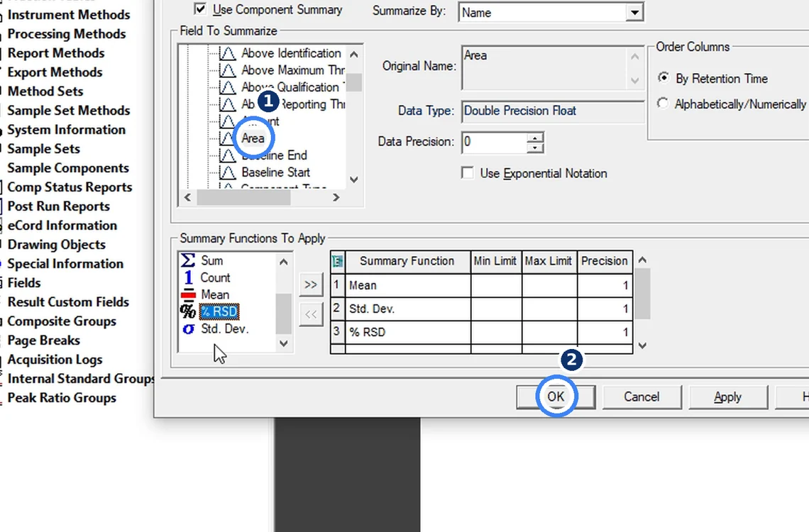
Task: Decrease Data Precision with the down arrow
Action: [536, 148]
